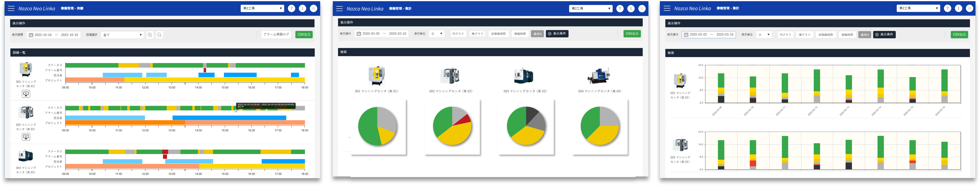Click pie chart for 002 マシニングセンタ
Image resolution: width=980 pixels, height=186 pixels.
(x=452, y=126)
